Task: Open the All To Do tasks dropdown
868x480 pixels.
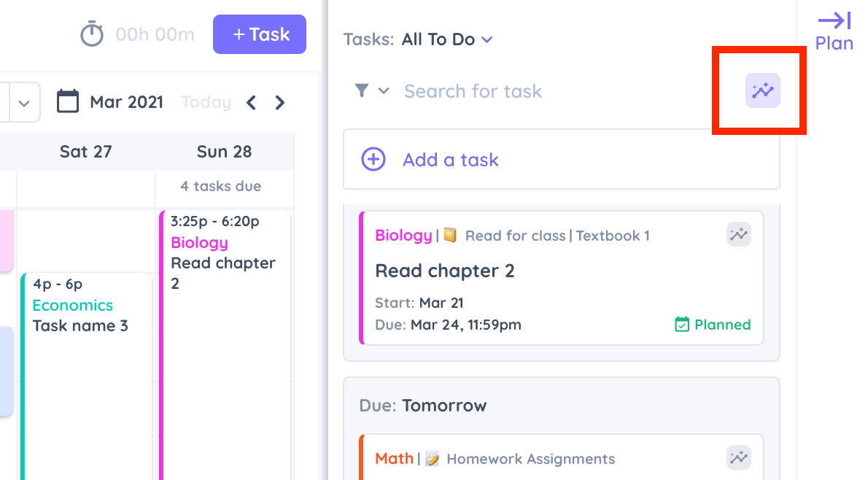Action: [446, 39]
